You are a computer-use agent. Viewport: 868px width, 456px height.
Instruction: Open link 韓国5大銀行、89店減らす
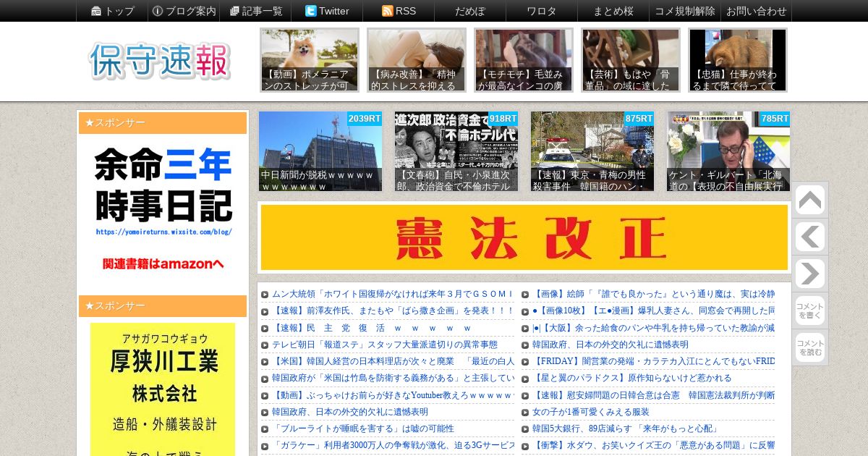pyautogui.click(x=625, y=428)
